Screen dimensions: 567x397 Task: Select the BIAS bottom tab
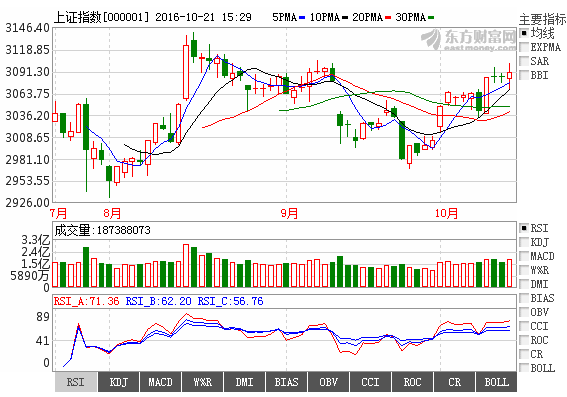pyautogui.click(x=286, y=382)
